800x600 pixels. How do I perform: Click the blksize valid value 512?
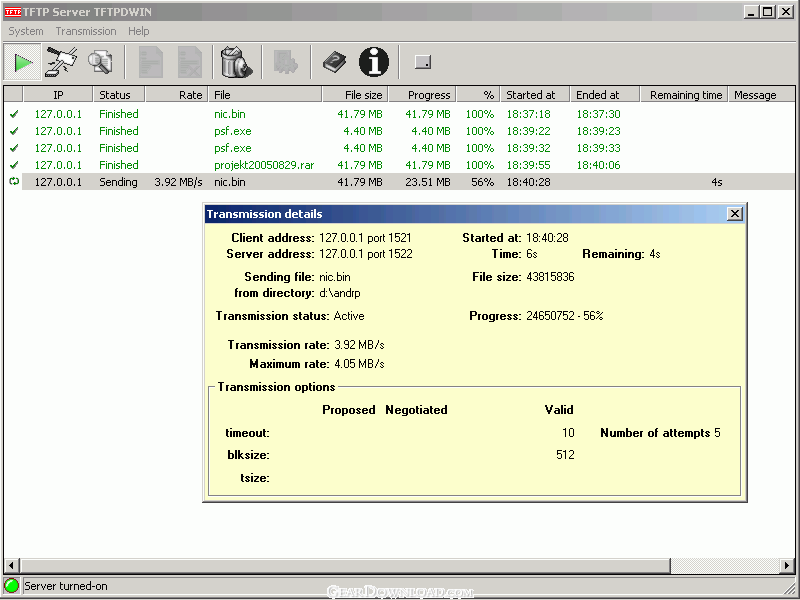pos(565,455)
